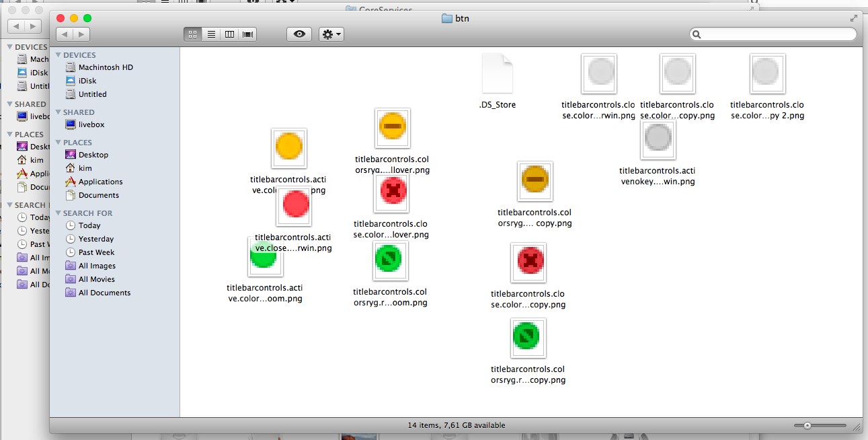Click the colorsryg.r…oom.png file name label
Screen dimensions: 868x440
click(390, 297)
